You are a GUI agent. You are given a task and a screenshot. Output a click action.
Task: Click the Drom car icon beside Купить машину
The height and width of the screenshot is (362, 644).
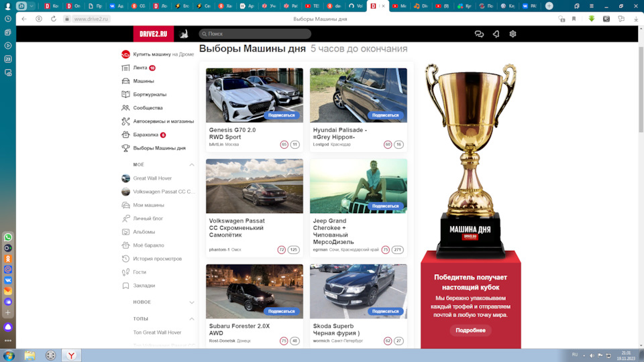coord(125,54)
